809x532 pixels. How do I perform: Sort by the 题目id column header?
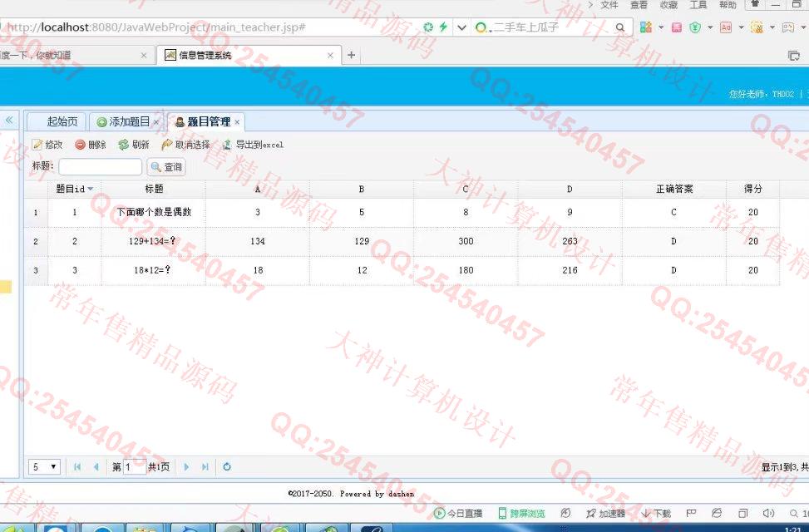[x=75, y=189]
